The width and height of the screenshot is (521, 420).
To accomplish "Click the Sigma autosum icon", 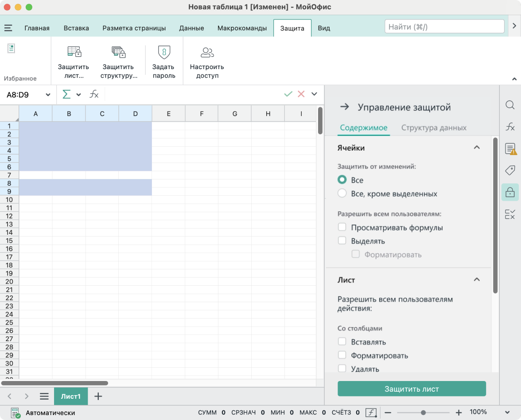I will 66,94.
